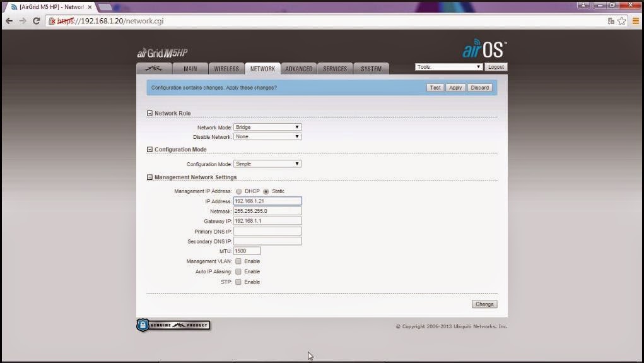
Task: Enable the Management VLAN checkbox
Action: [x=238, y=261]
